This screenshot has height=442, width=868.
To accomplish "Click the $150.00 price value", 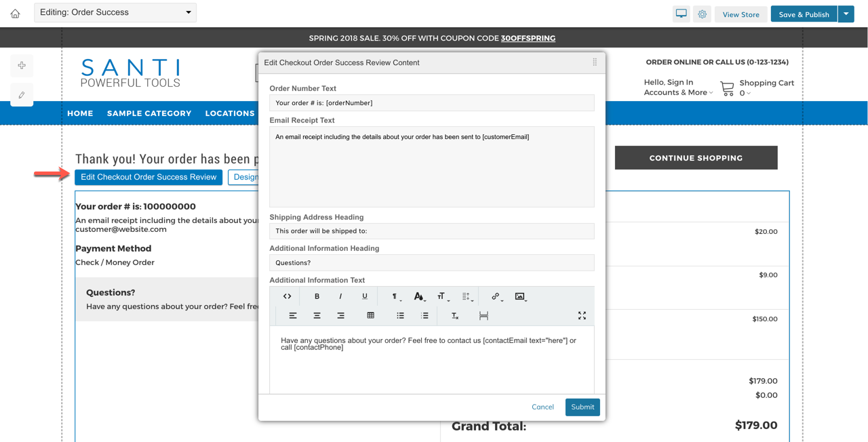I will coord(765,319).
